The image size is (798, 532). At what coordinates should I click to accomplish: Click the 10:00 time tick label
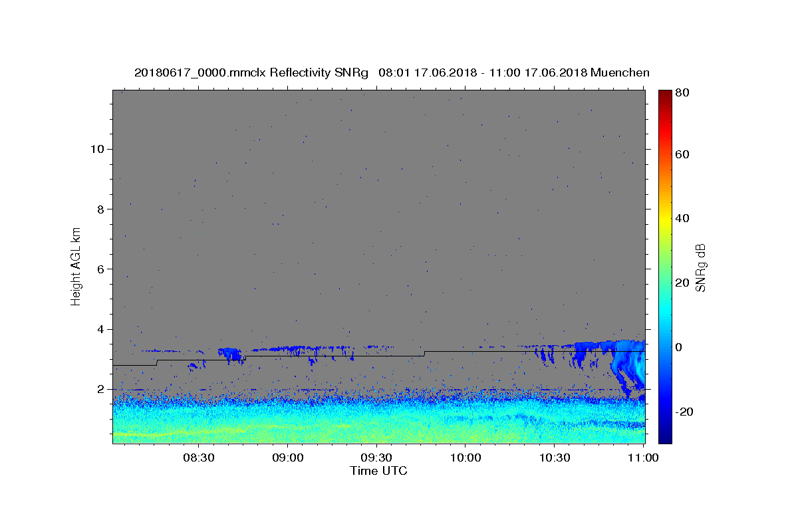click(x=465, y=458)
